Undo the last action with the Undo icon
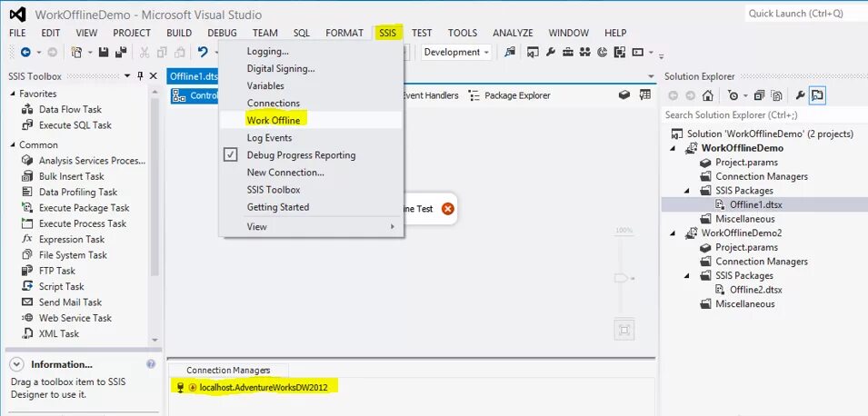Viewport: 868px width, 416px height. (x=203, y=52)
